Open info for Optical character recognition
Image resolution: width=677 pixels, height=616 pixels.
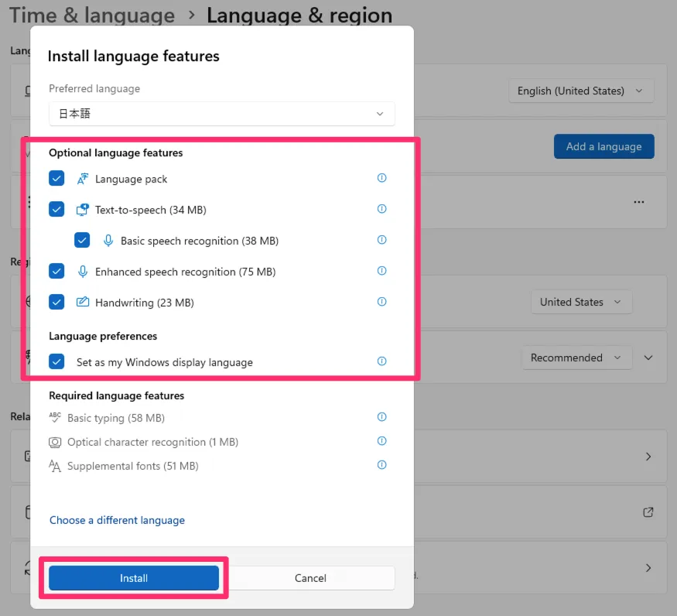click(x=381, y=441)
